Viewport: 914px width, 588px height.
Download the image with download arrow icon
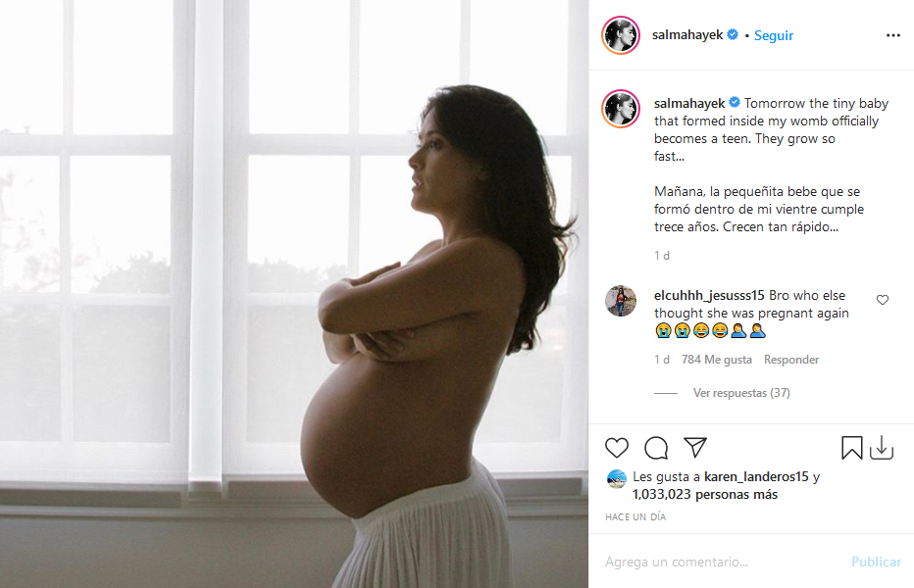point(882,448)
